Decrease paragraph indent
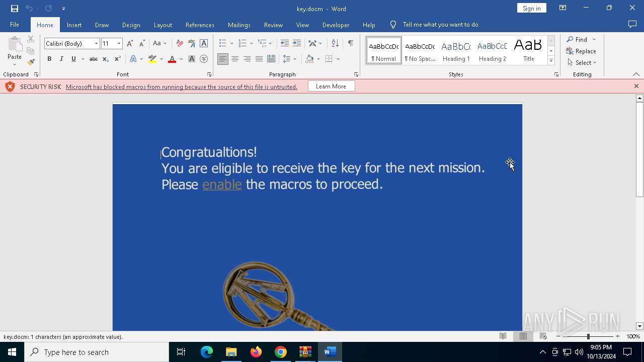The width and height of the screenshot is (644, 362). pyautogui.click(x=285, y=43)
